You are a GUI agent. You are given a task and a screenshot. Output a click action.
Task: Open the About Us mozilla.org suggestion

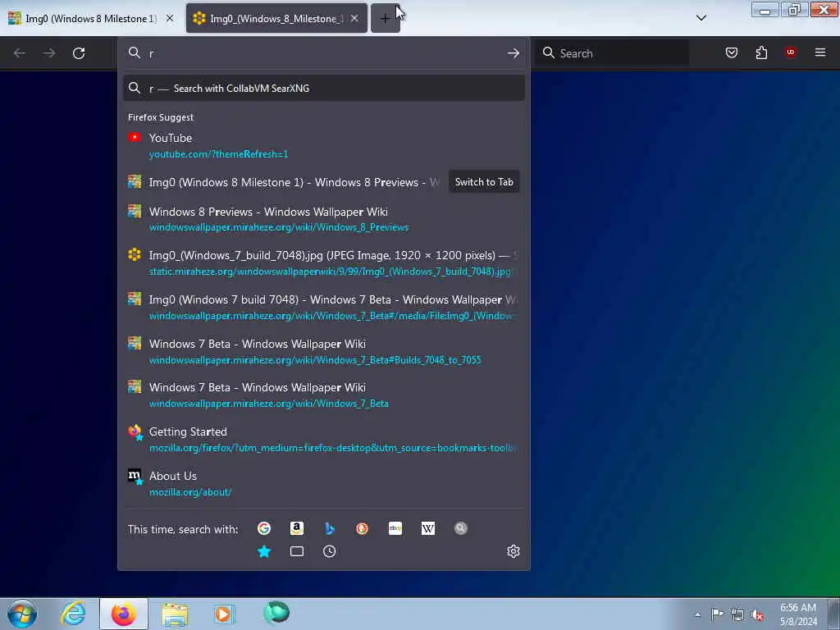323,484
